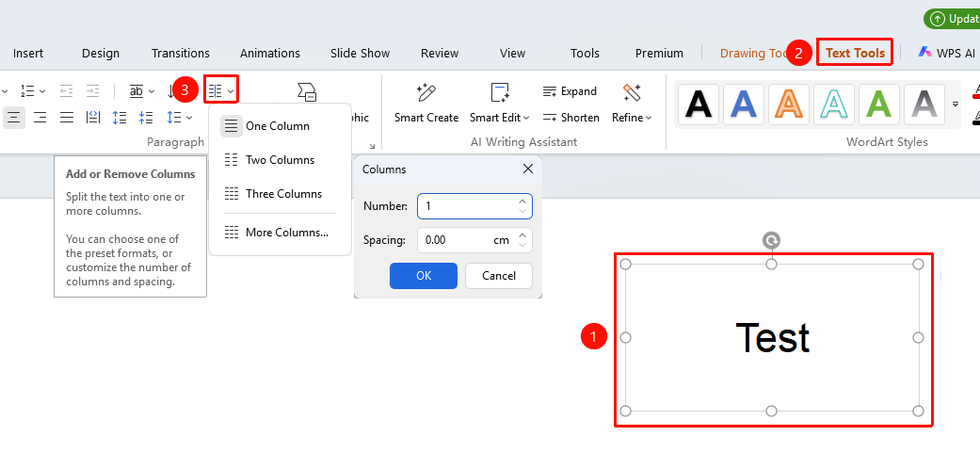
Task: Click Cancel in the Columns dialog
Action: [x=499, y=276]
